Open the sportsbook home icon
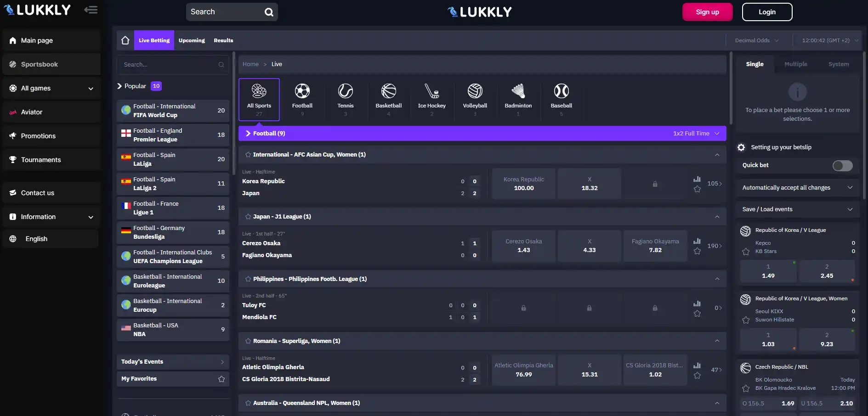The width and height of the screenshot is (868, 416). click(125, 40)
